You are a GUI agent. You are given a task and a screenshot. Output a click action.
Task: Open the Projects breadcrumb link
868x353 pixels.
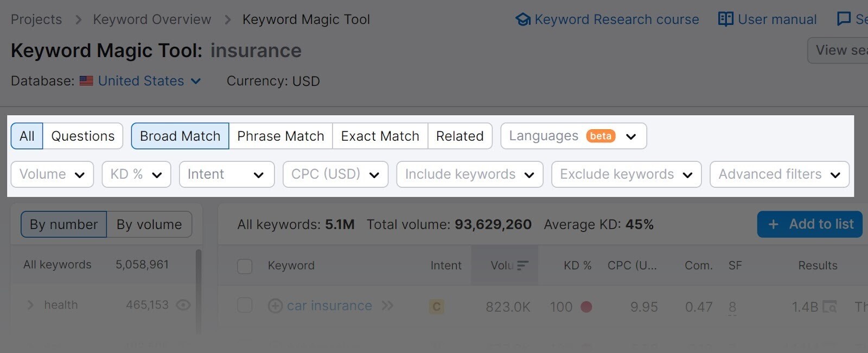point(36,19)
